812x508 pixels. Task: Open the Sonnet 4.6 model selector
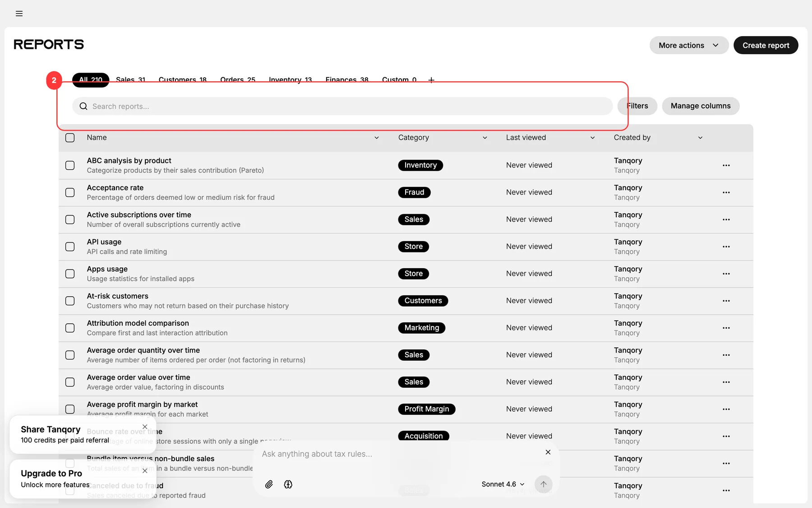pyautogui.click(x=503, y=484)
